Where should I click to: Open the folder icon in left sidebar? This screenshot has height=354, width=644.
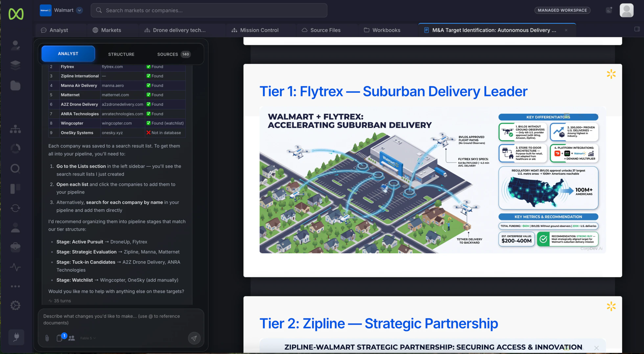(15, 86)
